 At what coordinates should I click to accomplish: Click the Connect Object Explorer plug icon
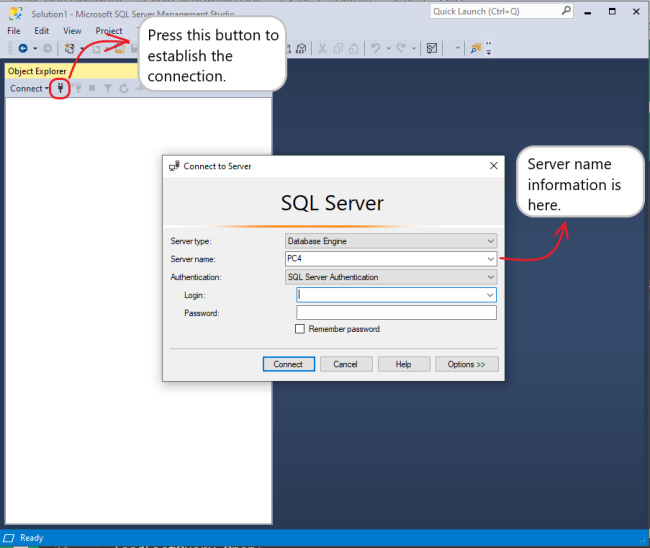(60, 88)
